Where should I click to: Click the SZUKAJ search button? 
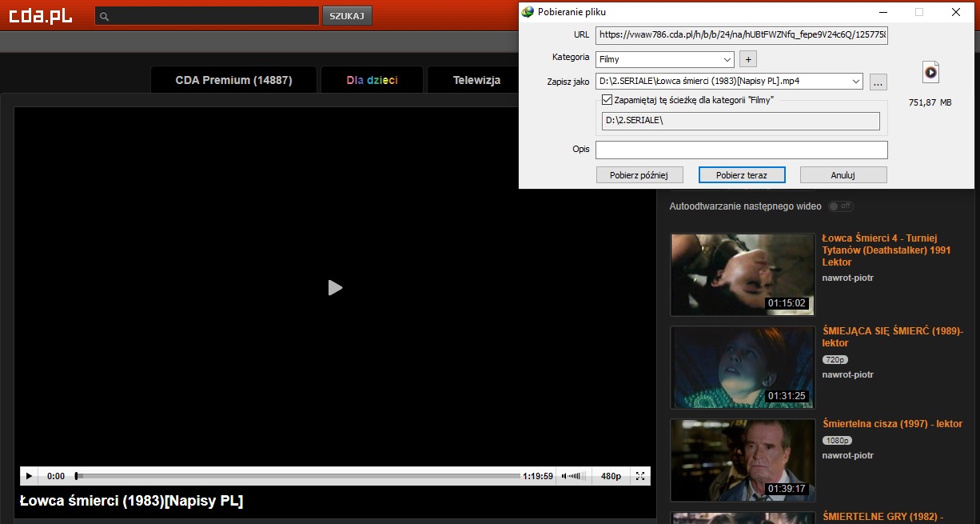pos(347,16)
